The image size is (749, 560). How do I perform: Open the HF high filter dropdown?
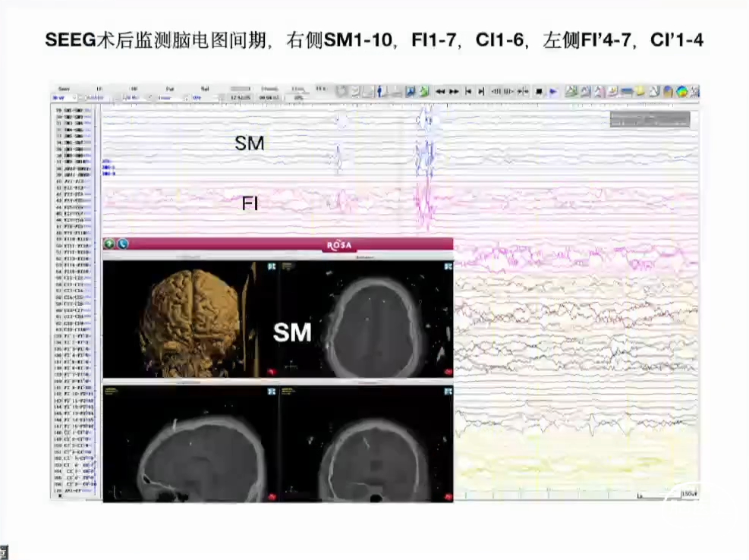(x=136, y=98)
